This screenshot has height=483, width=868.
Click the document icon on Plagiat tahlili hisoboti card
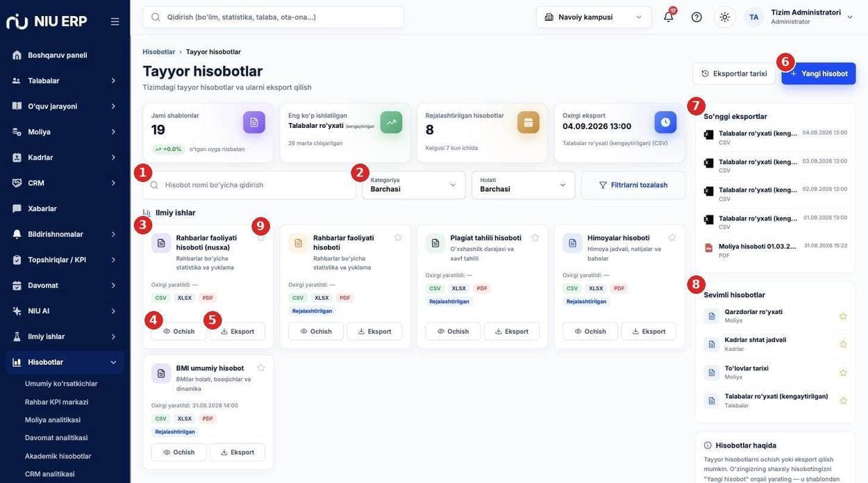click(435, 243)
